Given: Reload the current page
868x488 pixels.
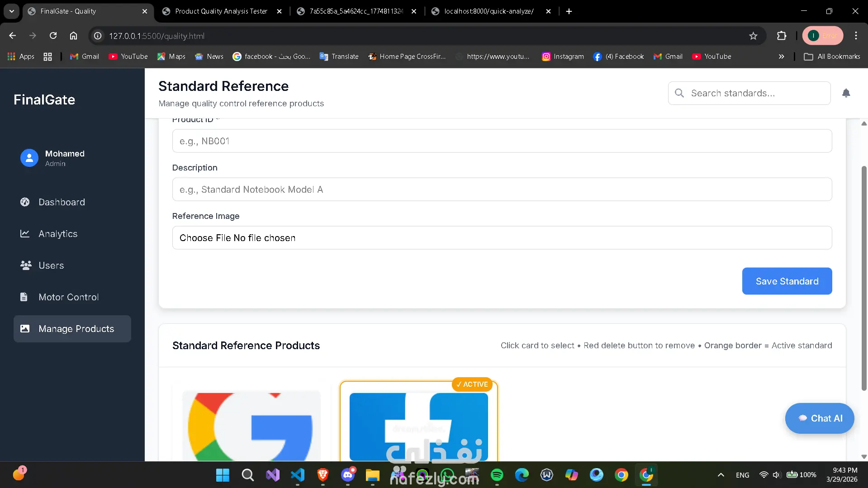Looking at the screenshot, I should [x=53, y=36].
